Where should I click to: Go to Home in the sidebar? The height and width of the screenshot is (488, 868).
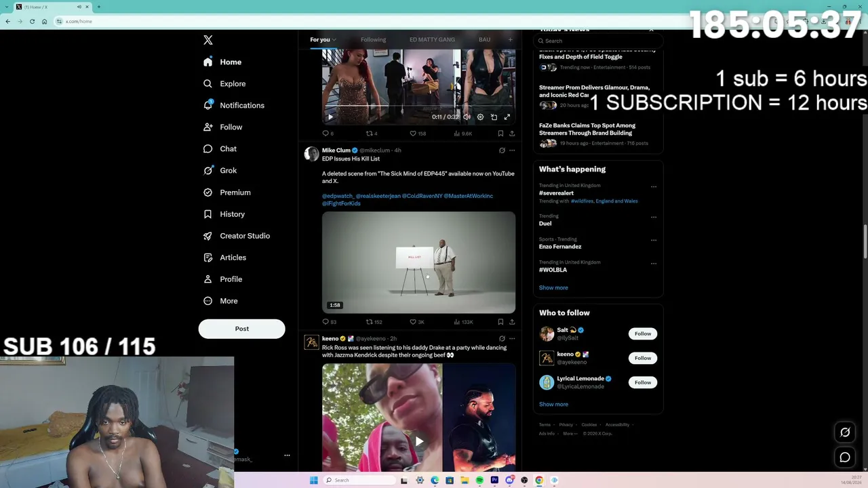222,62
